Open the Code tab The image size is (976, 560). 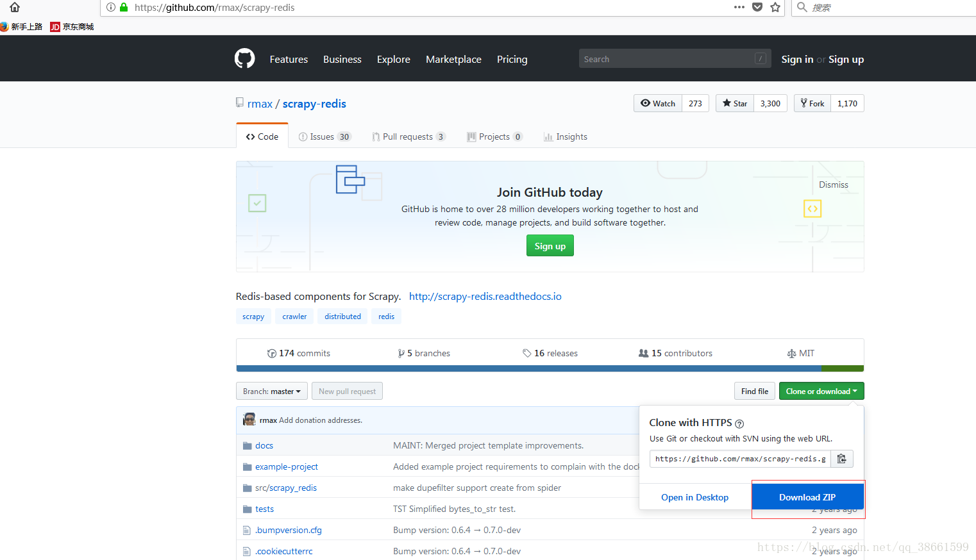point(262,136)
